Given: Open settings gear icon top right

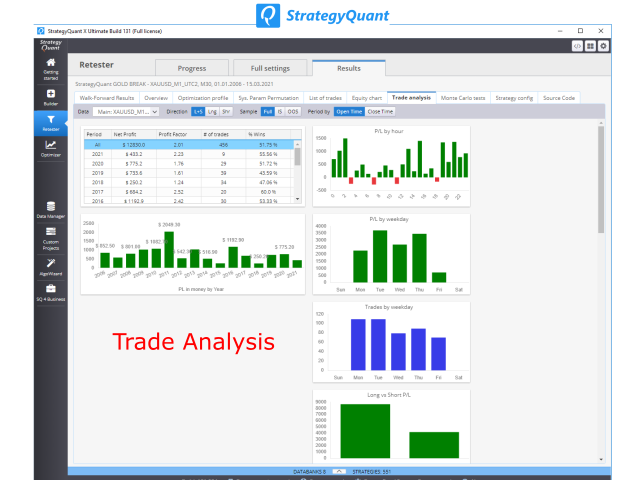Looking at the screenshot, I should 603,46.
